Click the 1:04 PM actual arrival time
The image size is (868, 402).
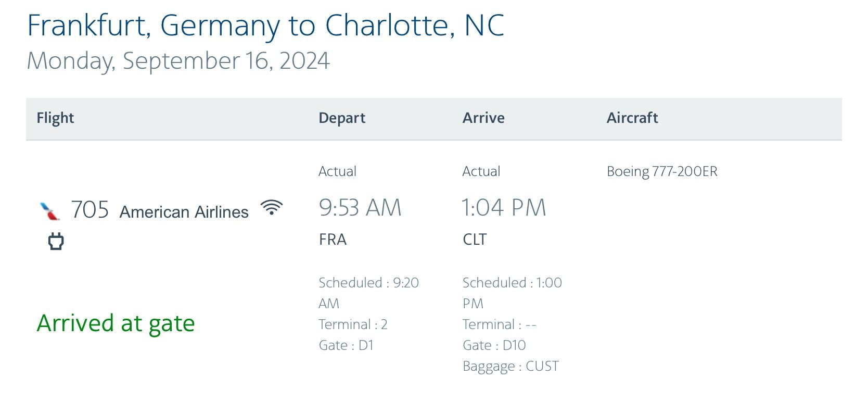coord(504,208)
